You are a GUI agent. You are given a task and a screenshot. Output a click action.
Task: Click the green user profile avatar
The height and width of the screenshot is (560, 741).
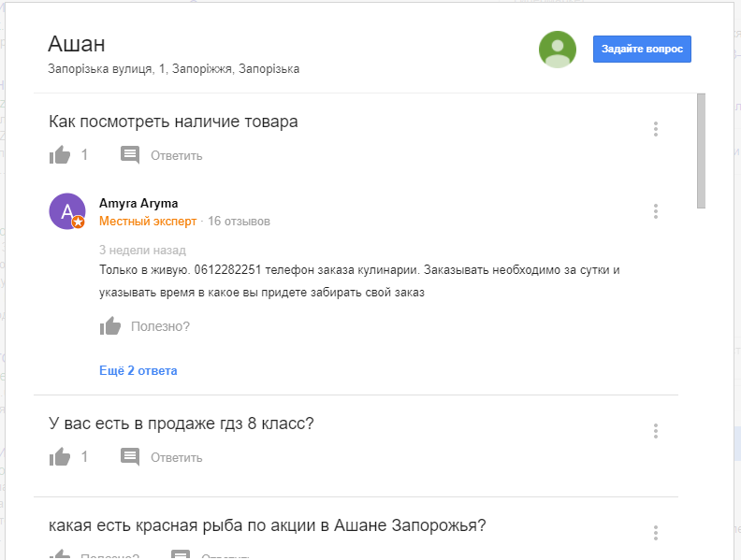tap(558, 50)
